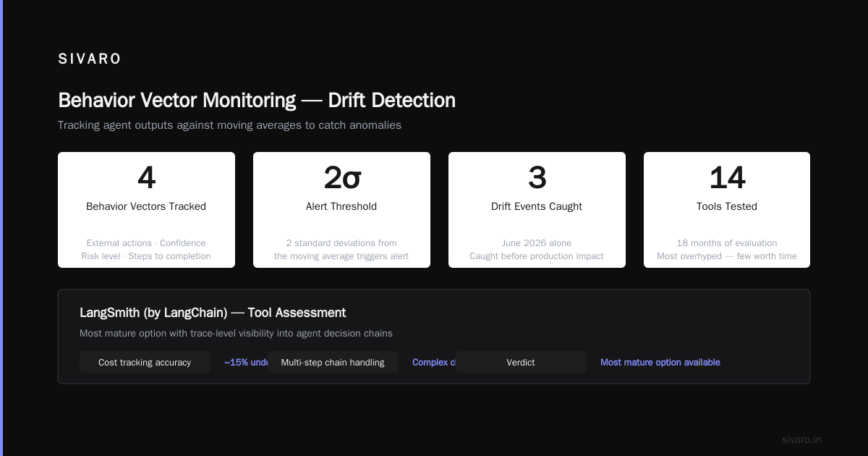The width and height of the screenshot is (868, 456).
Task: Click the SIVARO logo text
Action: pos(90,59)
